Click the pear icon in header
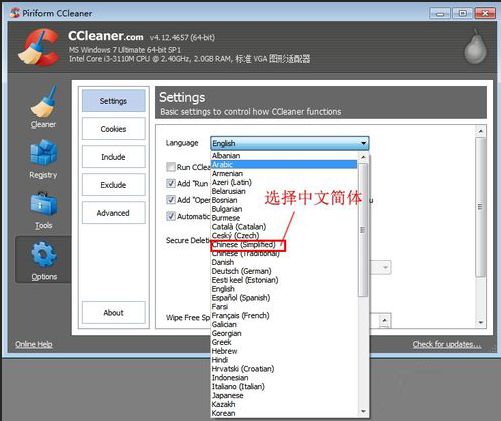This screenshot has height=421, width=501. [476, 46]
